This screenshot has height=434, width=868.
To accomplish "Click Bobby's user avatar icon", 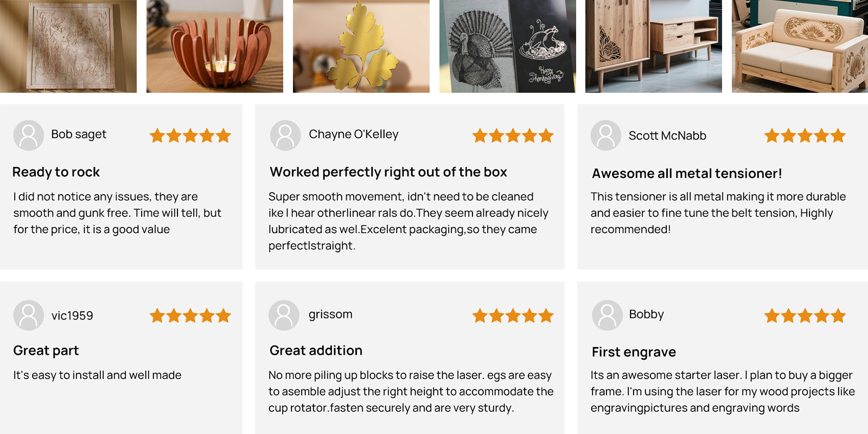I will click(x=607, y=315).
